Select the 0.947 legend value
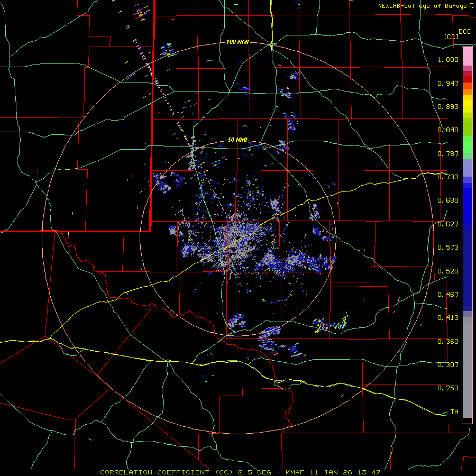 point(448,83)
